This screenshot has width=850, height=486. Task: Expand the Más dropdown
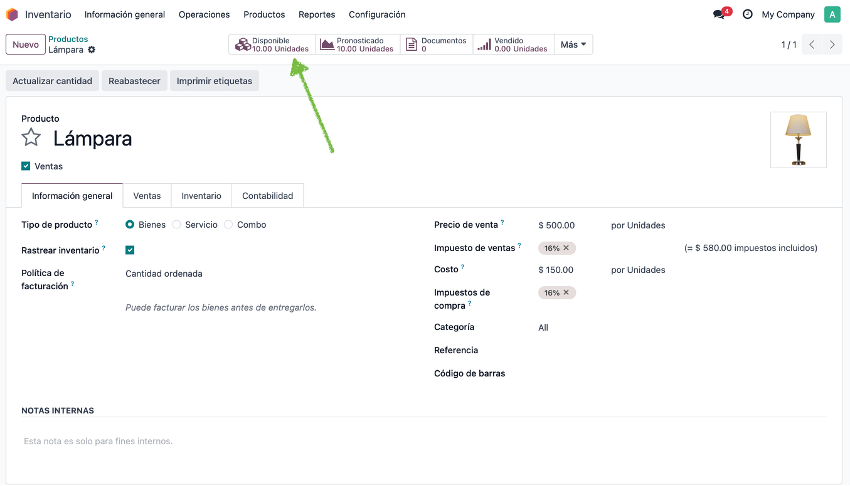pyautogui.click(x=573, y=44)
